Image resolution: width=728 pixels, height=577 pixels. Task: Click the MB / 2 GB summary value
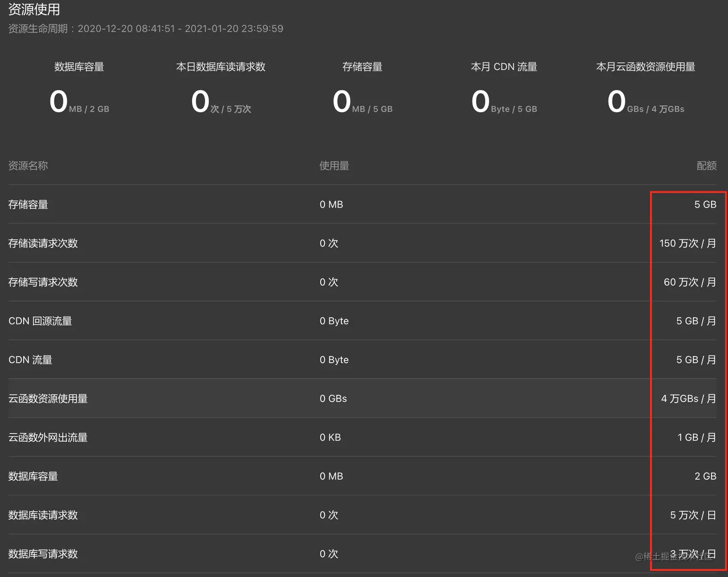89,109
